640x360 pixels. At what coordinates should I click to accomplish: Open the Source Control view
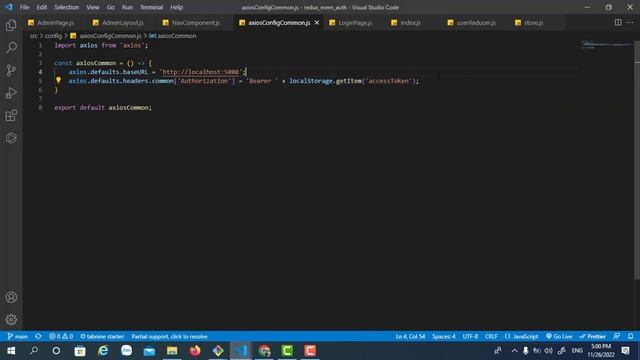11,70
